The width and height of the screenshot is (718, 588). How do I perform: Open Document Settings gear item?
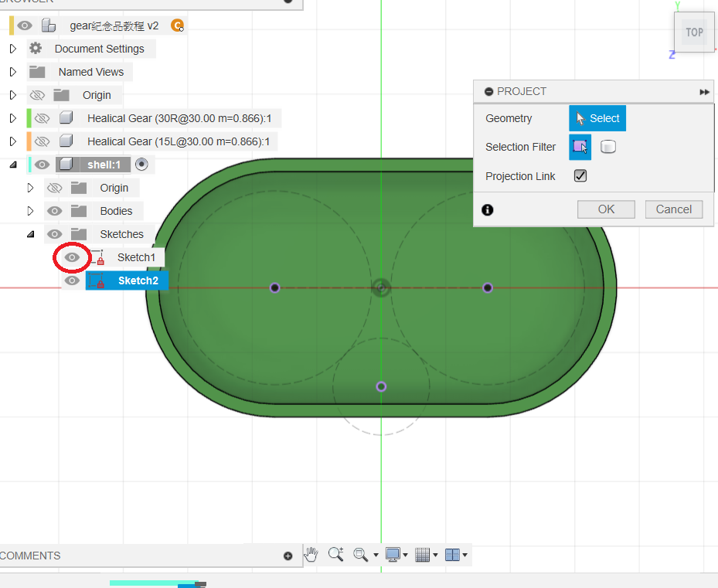[99, 49]
